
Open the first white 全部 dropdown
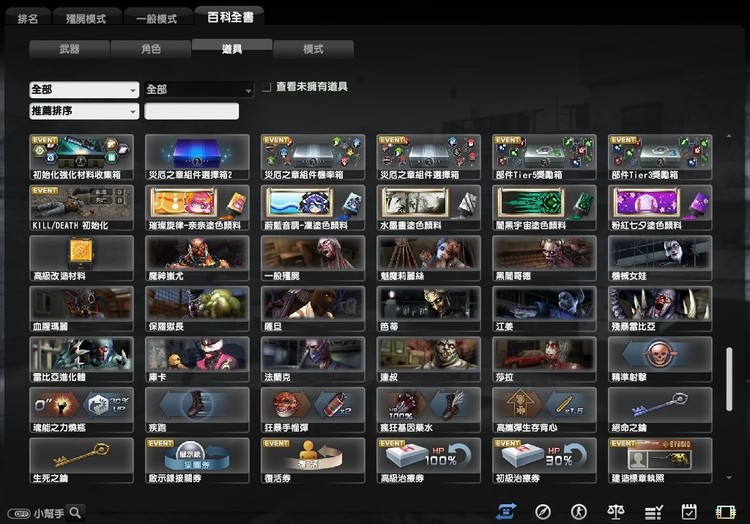tap(84, 90)
